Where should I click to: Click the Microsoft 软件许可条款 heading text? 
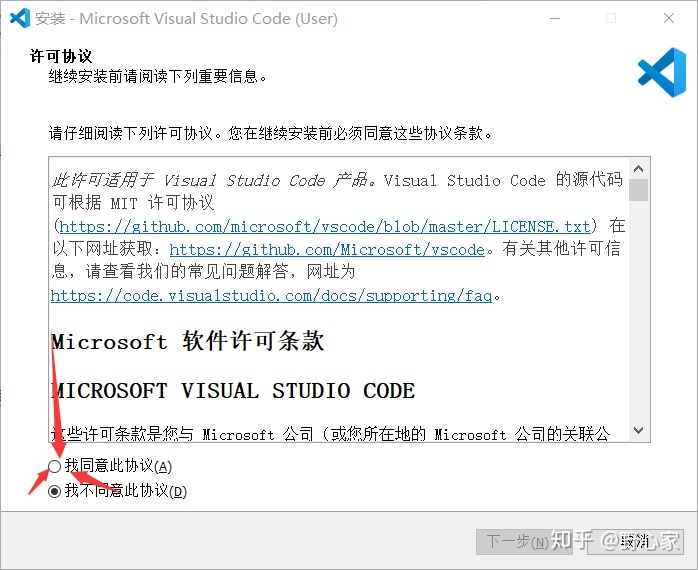click(187, 342)
